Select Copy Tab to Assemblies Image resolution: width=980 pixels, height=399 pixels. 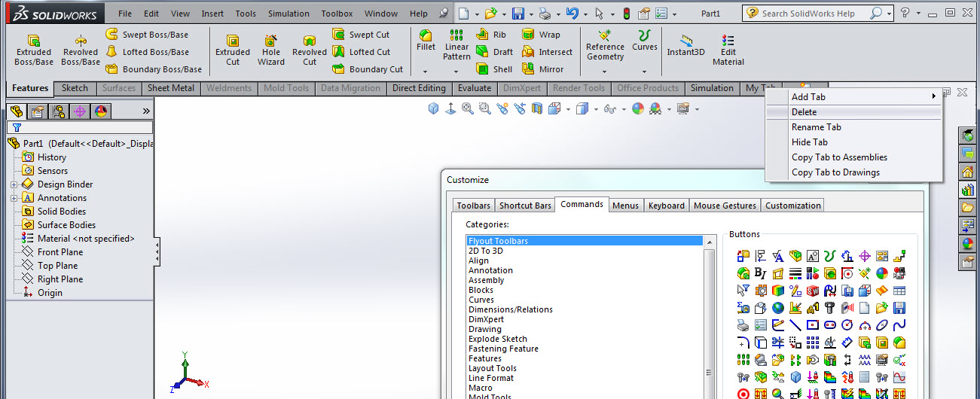853,157
